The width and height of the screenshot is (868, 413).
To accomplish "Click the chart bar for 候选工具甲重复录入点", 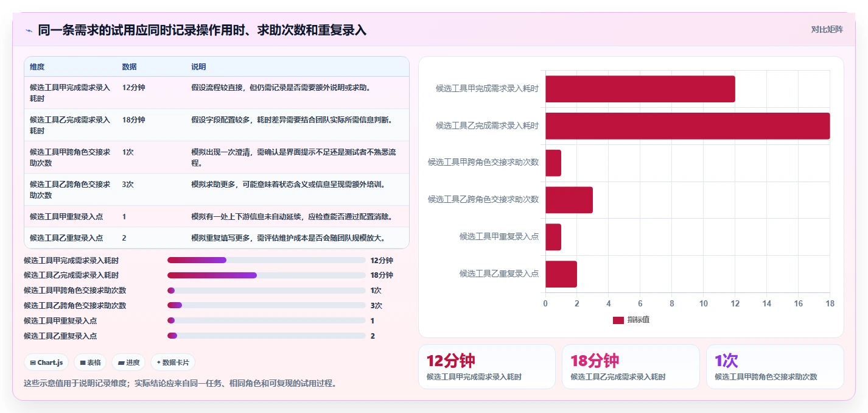I will click(553, 237).
